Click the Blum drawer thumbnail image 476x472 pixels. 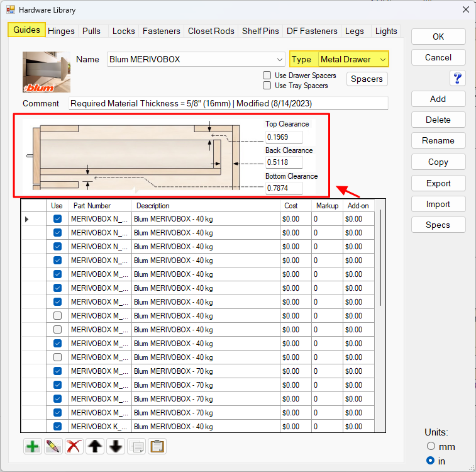(47, 72)
